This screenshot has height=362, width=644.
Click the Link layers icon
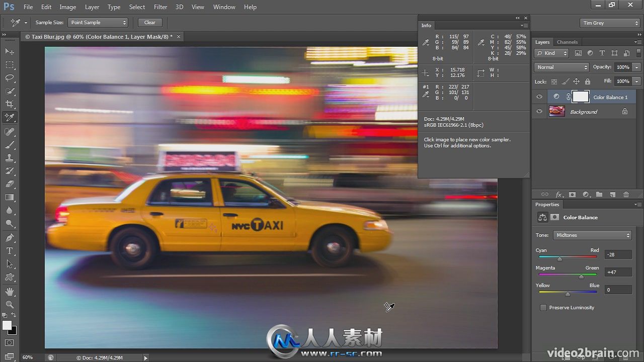tap(544, 195)
